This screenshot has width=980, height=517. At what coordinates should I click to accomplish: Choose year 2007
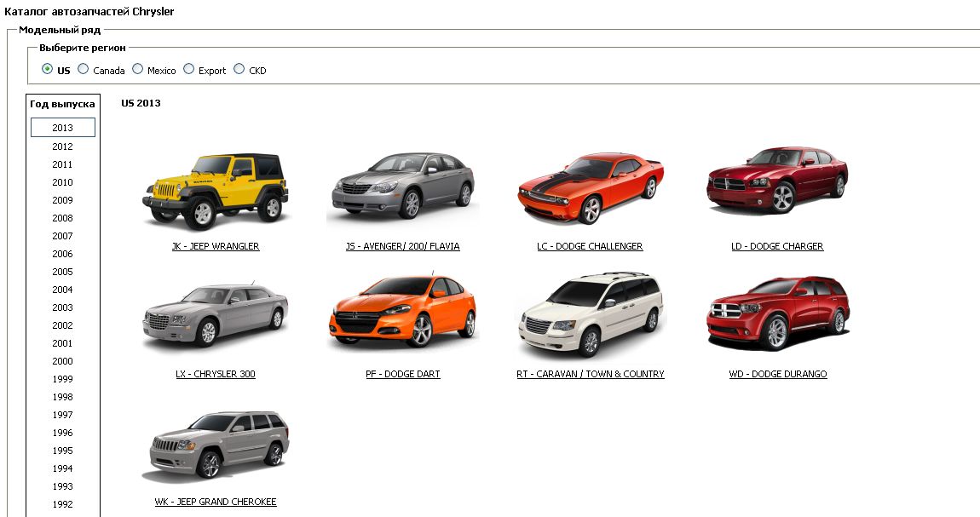(62, 236)
